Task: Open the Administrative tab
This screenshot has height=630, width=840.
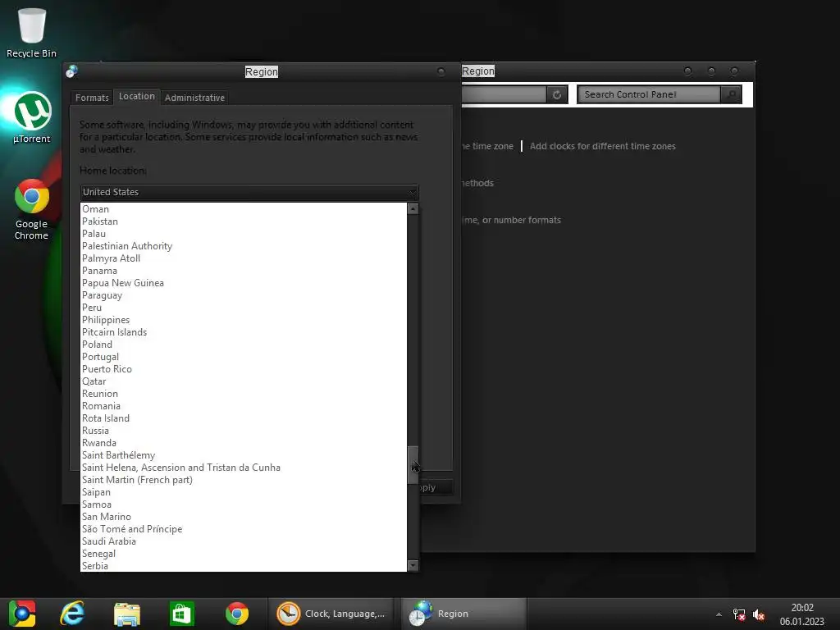Action: coord(194,98)
